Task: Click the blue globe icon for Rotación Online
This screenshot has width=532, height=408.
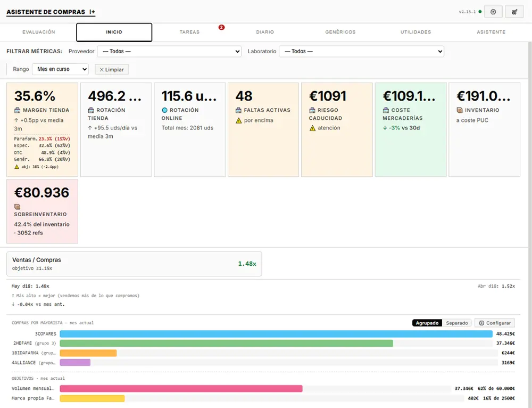Action: click(164, 110)
